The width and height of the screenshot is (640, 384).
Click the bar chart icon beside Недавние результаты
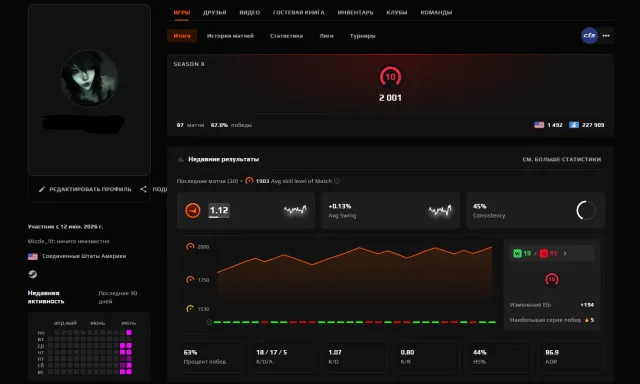coord(180,159)
